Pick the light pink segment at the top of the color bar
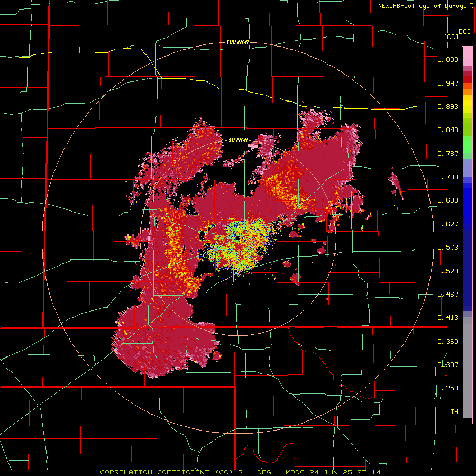This screenshot has width=476, height=476. (x=467, y=57)
